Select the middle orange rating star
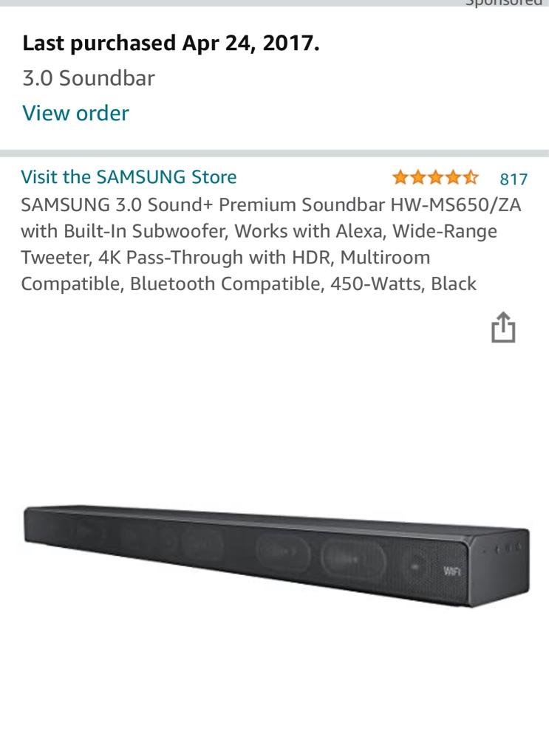This screenshot has width=549, height=756. [435, 177]
